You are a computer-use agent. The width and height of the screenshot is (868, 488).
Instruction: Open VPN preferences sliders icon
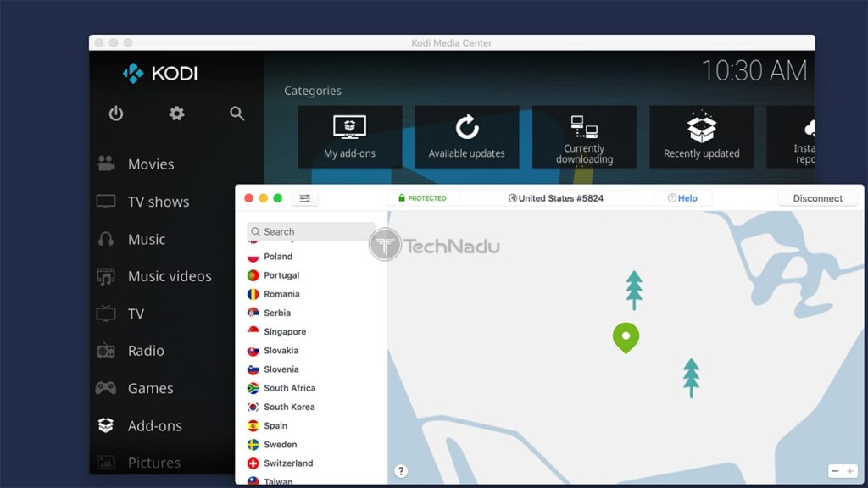[x=305, y=198]
